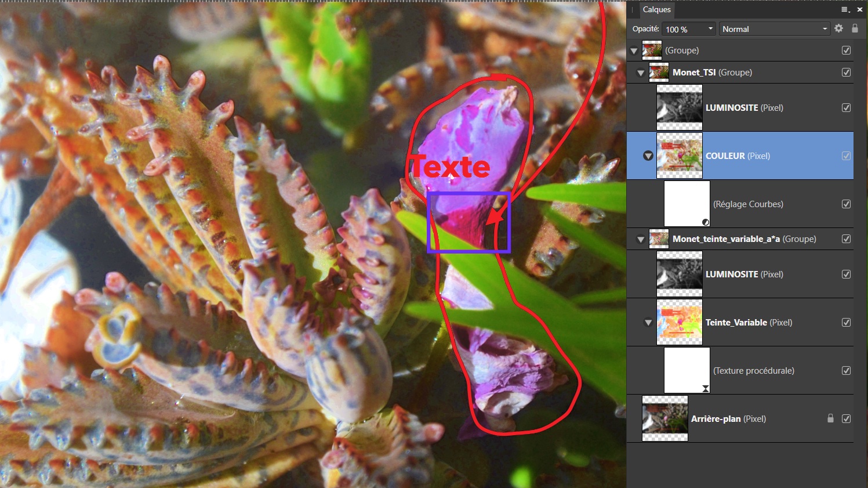This screenshot has width=868, height=488.
Task: Select the '(Réglage Courbes)' layer name
Action: coord(748,204)
